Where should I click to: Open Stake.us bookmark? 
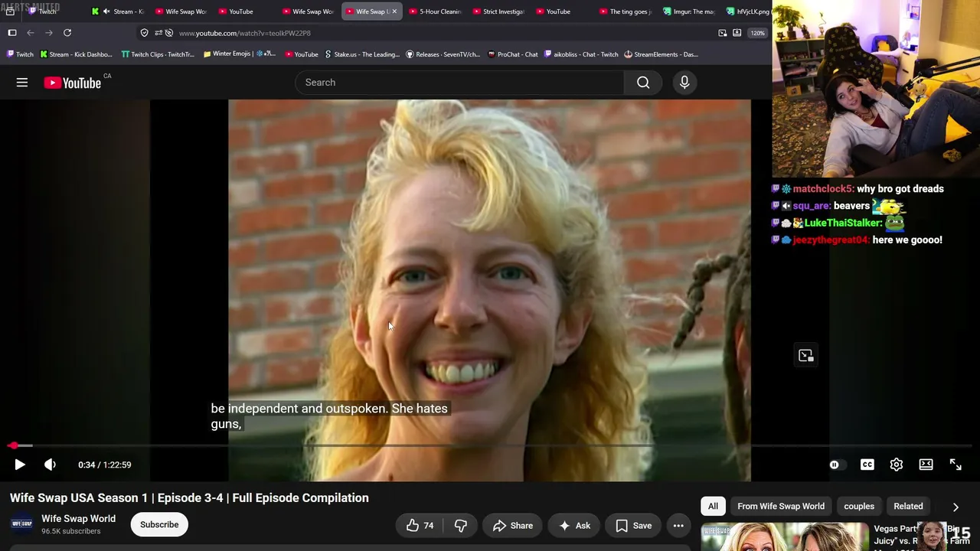click(x=362, y=54)
